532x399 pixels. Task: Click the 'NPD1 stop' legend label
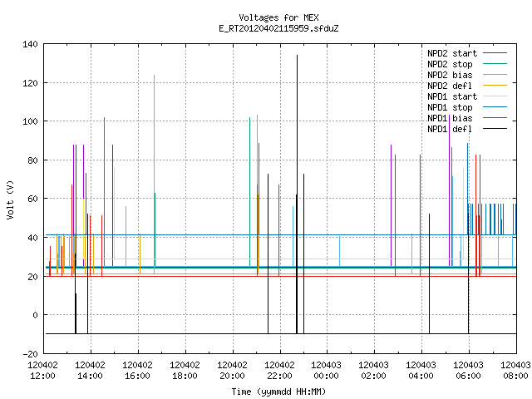[x=450, y=107]
